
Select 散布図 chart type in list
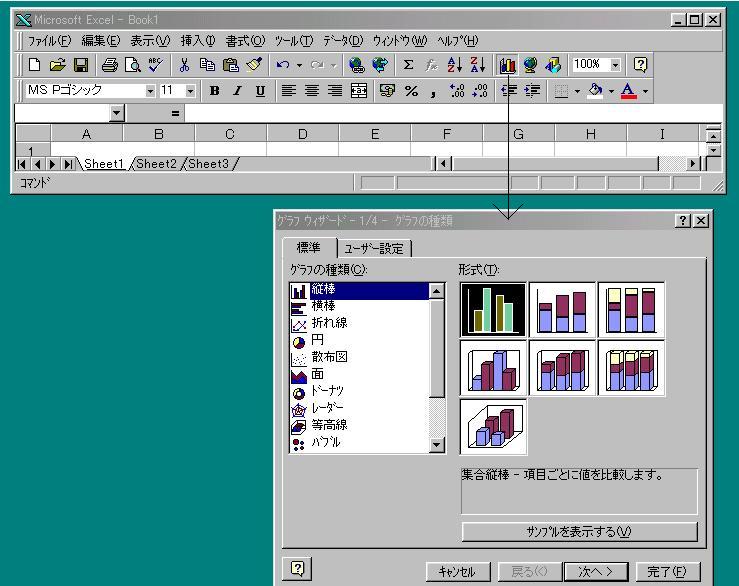click(329, 357)
